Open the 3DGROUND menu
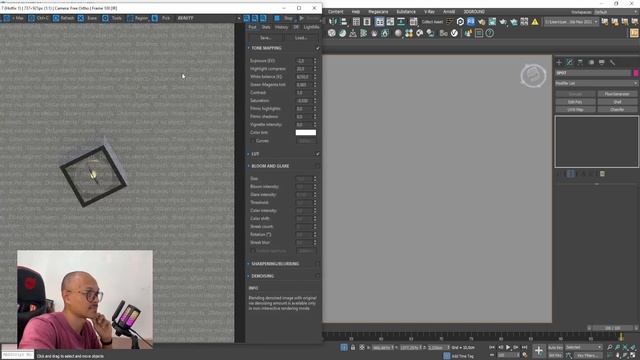 (474, 12)
